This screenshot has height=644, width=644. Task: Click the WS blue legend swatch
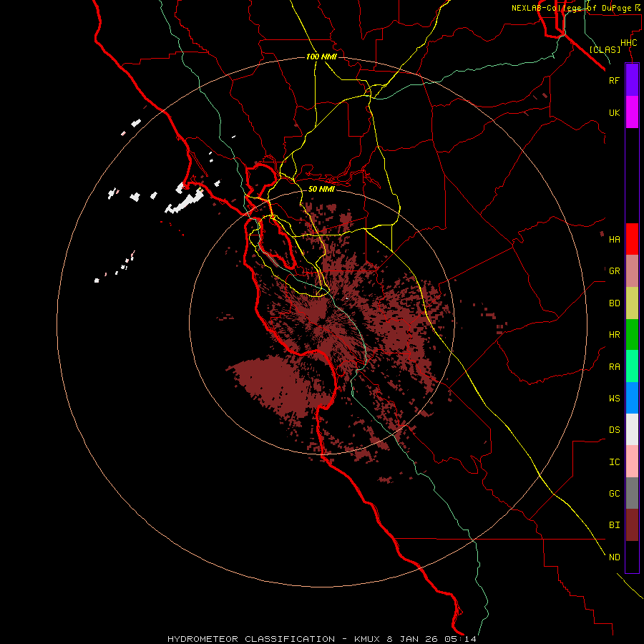point(632,398)
